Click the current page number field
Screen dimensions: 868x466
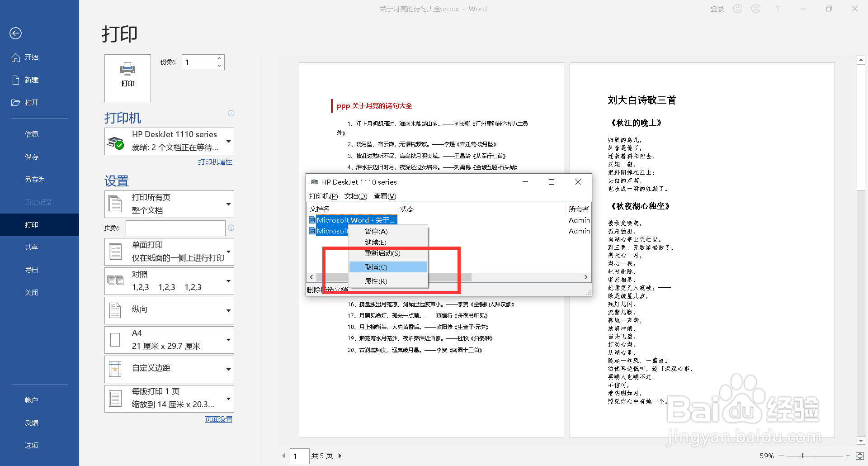299,456
